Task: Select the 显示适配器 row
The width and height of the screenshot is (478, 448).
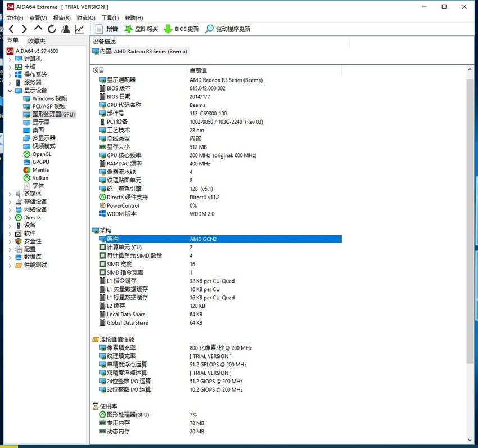Action: coord(220,80)
